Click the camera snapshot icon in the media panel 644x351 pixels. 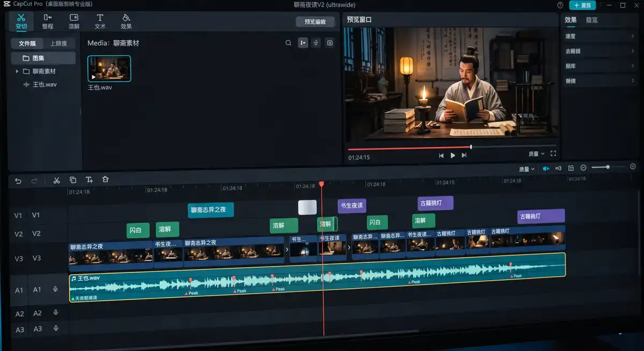click(x=330, y=43)
